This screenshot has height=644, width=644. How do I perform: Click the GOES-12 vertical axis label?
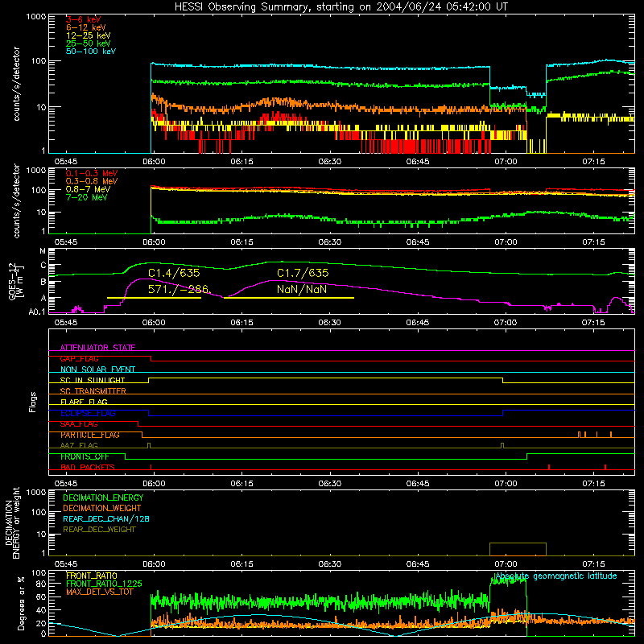click(16, 282)
